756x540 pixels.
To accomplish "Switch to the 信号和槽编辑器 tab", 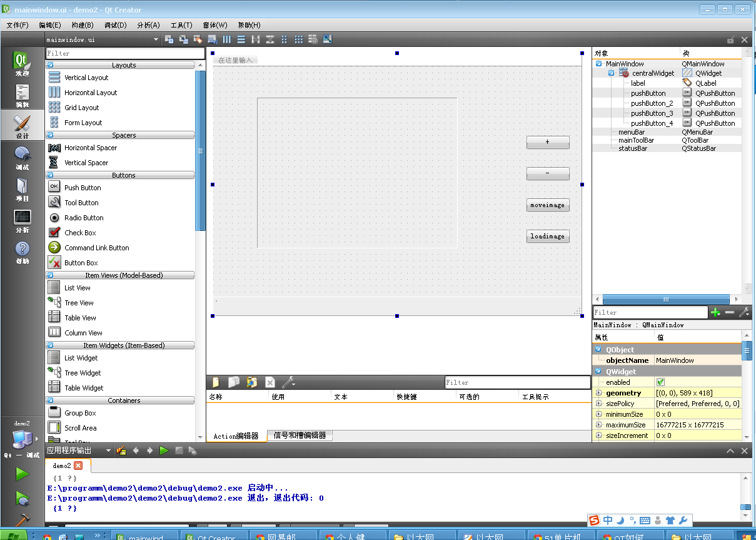I will point(301,436).
